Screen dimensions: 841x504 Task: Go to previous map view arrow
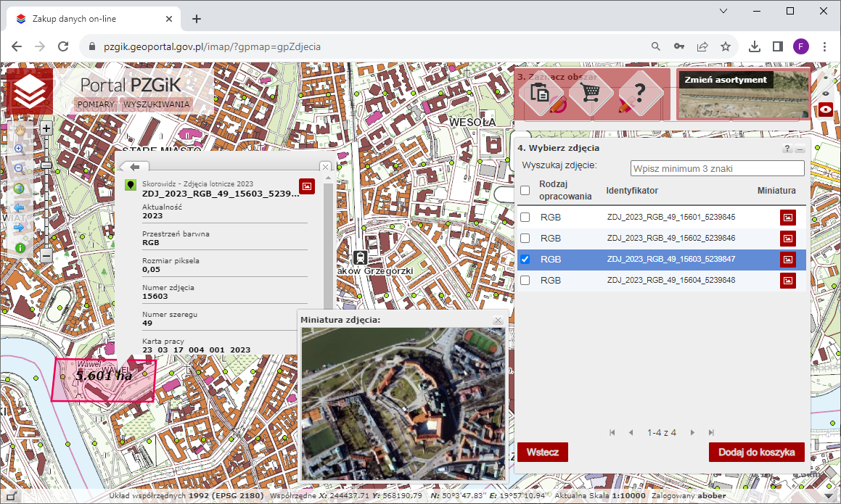(20, 208)
